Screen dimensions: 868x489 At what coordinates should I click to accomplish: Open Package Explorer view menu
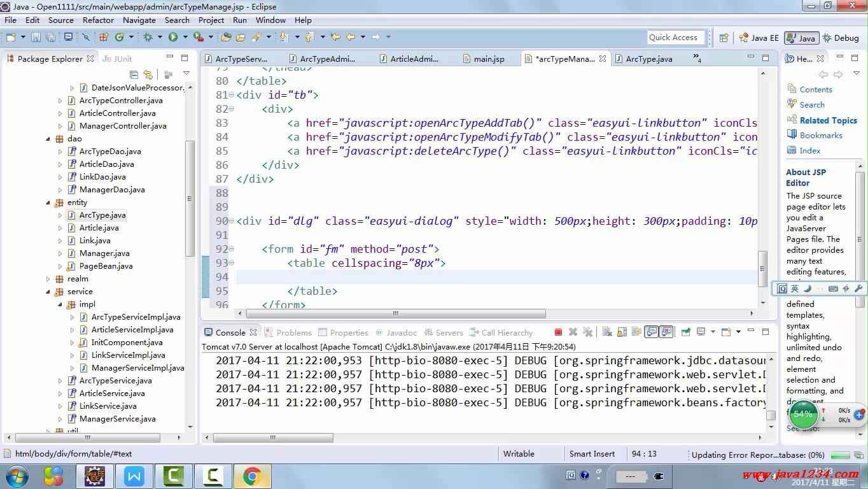point(186,74)
